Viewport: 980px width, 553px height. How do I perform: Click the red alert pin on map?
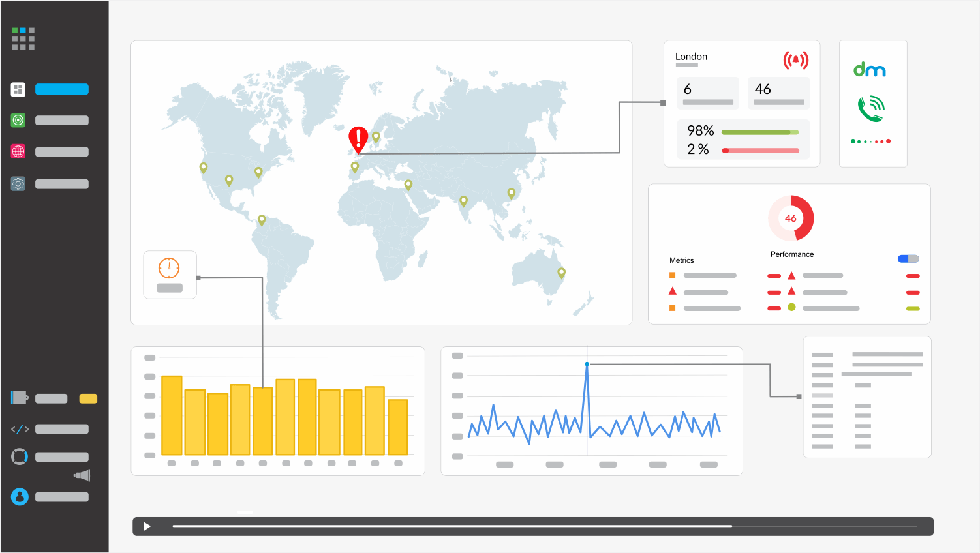[358, 140]
